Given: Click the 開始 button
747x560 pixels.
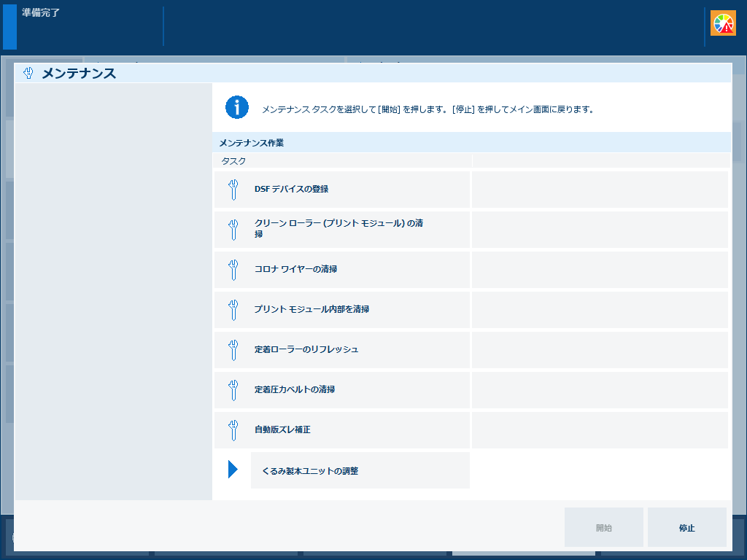Looking at the screenshot, I should click(603, 527).
